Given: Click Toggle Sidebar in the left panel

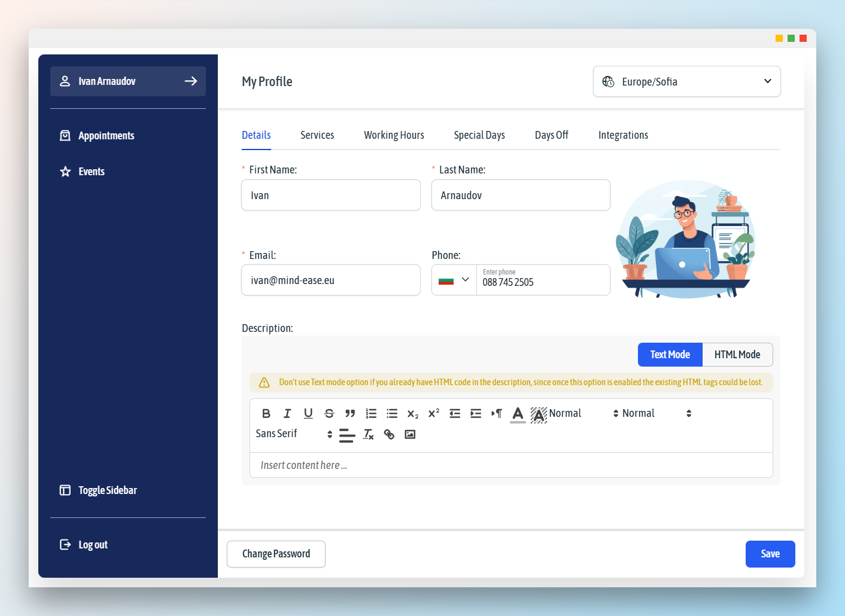Looking at the screenshot, I should (x=108, y=490).
